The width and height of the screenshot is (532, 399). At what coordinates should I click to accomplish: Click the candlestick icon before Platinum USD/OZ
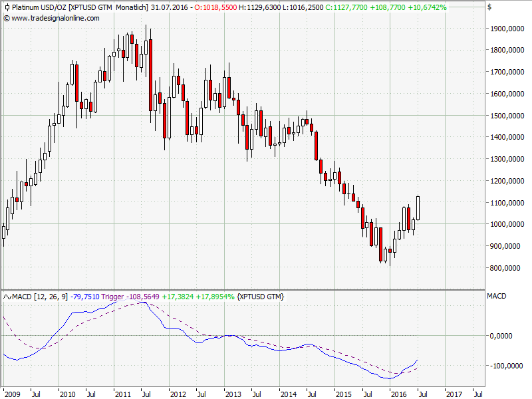click(x=7, y=7)
